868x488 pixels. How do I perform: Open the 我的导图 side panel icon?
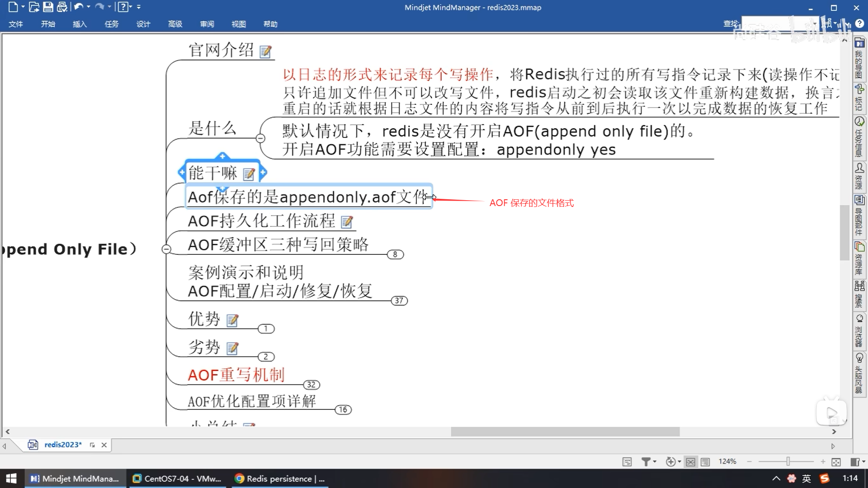(x=859, y=43)
